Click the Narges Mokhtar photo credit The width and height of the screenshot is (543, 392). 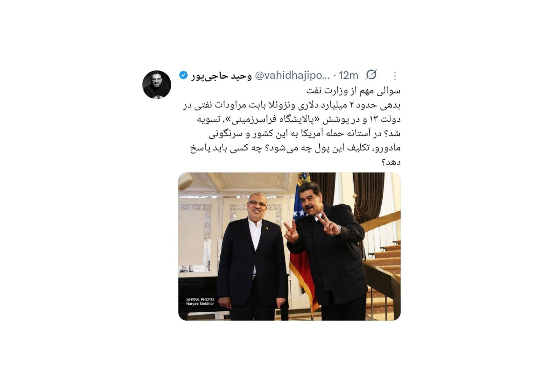[x=200, y=304]
